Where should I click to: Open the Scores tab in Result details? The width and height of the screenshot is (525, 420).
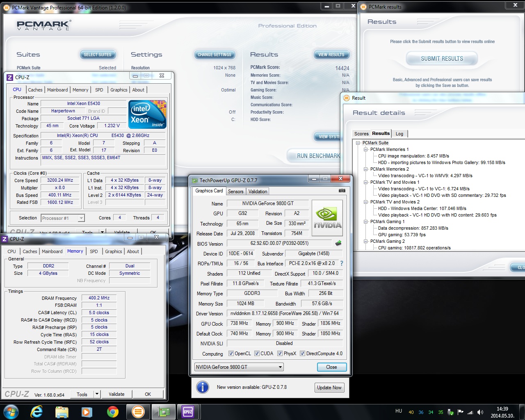pyautogui.click(x=361, y=134)
